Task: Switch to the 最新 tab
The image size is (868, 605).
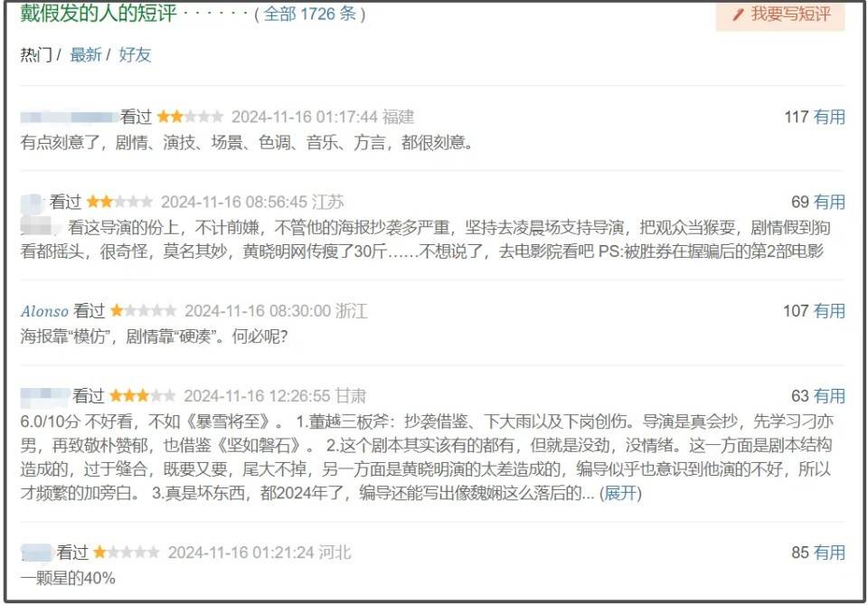Action: tap(86, 54)
